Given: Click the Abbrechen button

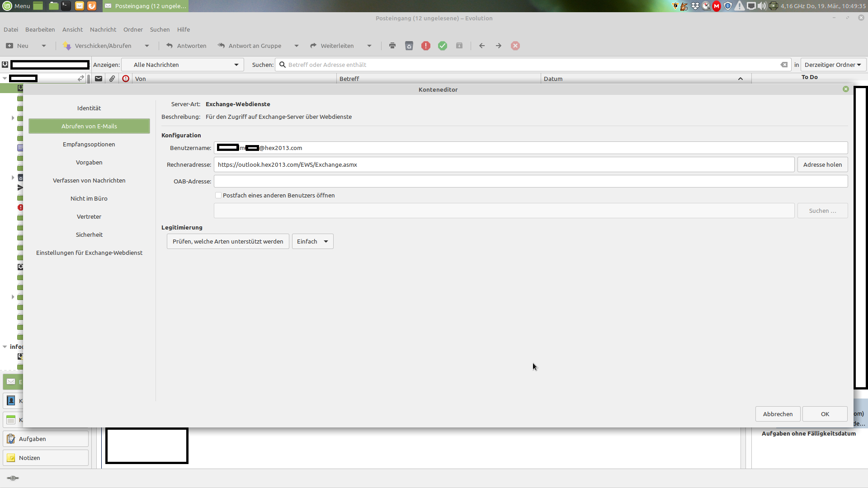Looking at the screenshot, I should pyautogui.click(x=778, y=414).
